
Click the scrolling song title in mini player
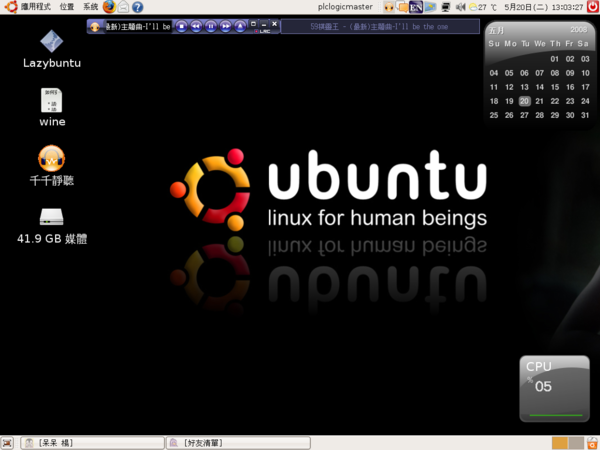138,26
